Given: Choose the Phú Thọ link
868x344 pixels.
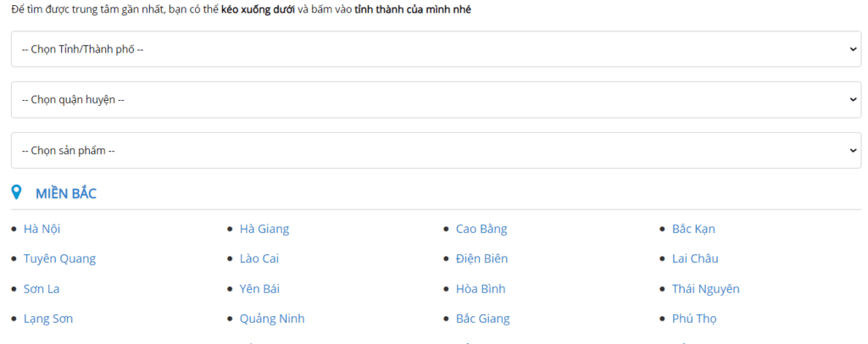Looking at the screenshot, I should pos(694,319).
